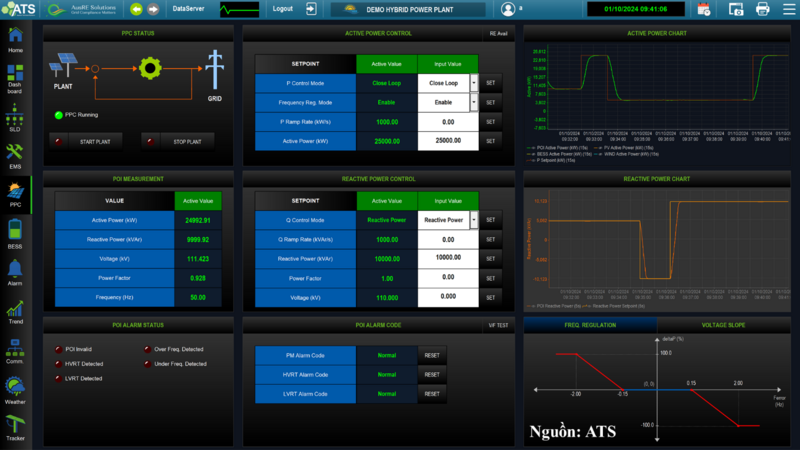Viewport: 800px width, 450px height.
Task: Open the calendar icon in top bar
Action: click(x=704, y=9)
